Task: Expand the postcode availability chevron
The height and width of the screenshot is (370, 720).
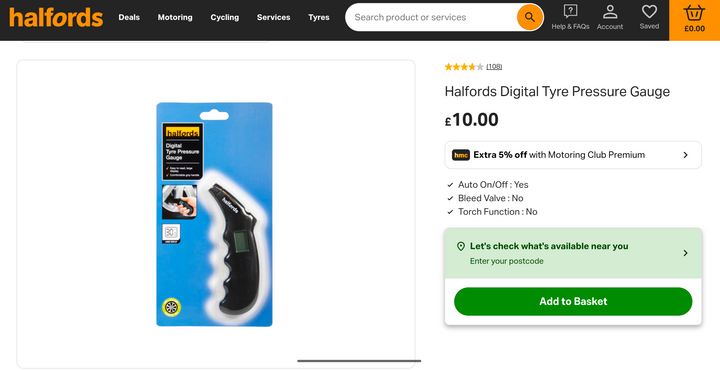Action: (685, 253)
